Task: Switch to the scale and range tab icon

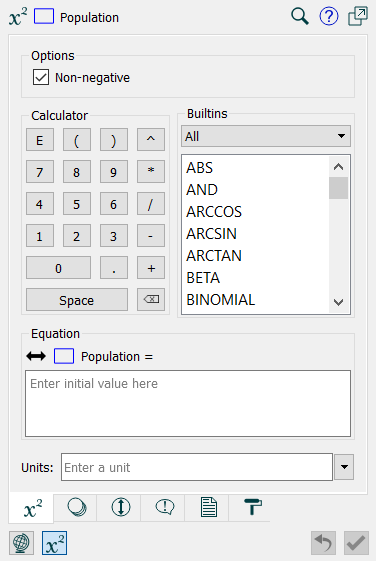Action: (x=121, y=507)
